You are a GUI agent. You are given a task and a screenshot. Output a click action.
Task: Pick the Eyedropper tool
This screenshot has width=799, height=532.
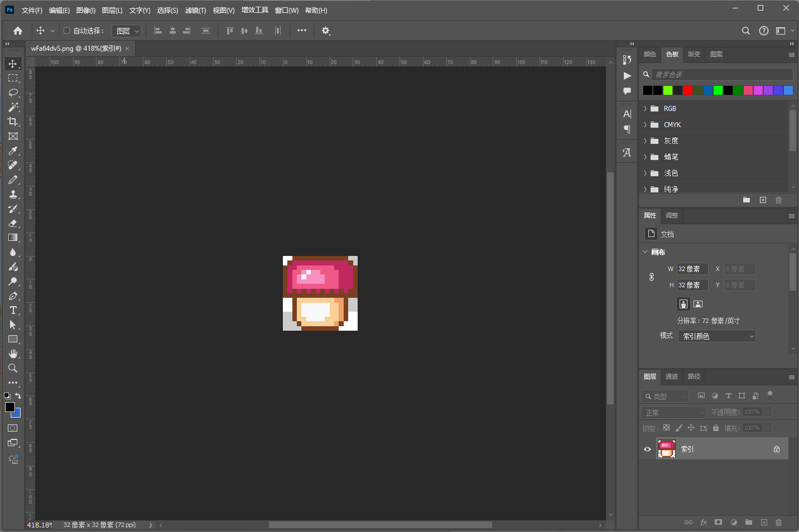(x=13, y=151)
